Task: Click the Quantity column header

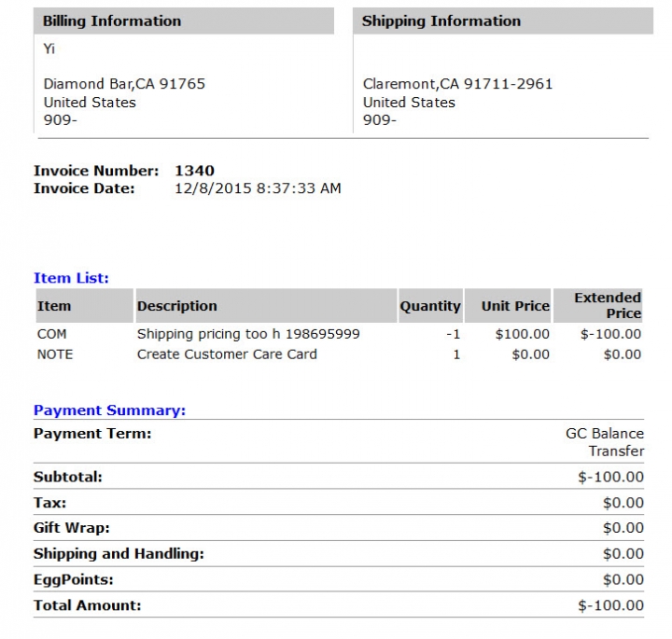Action: click(x=430, y=306)
